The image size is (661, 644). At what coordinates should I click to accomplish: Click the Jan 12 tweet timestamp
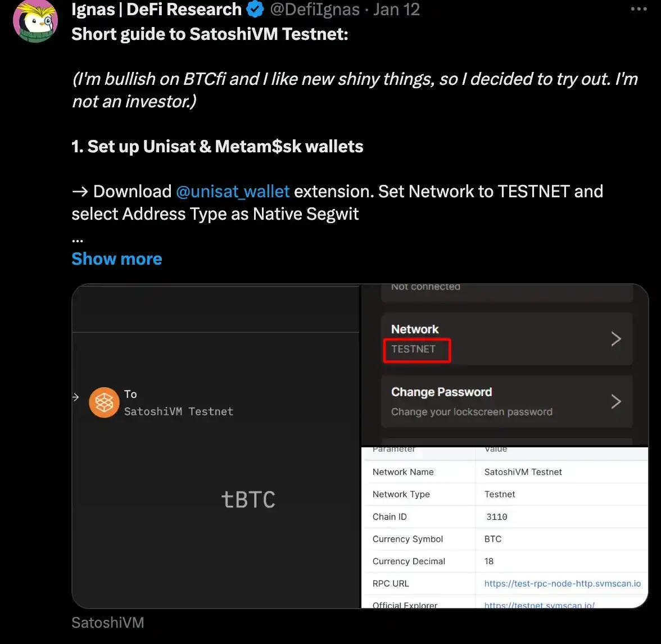(396, 10)
